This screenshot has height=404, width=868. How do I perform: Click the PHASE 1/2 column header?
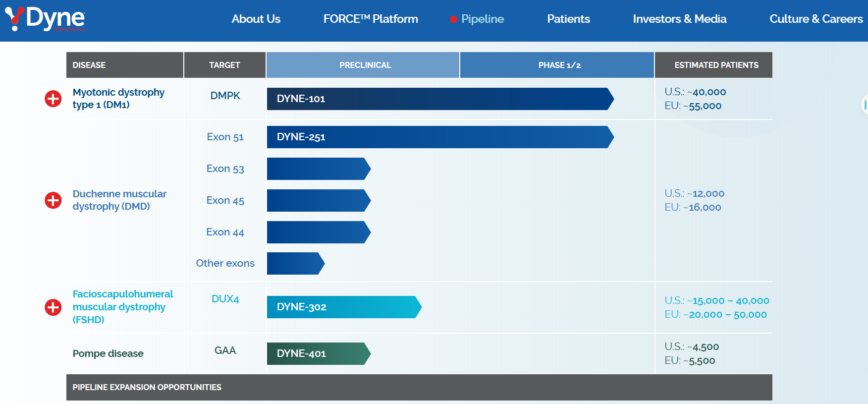pos(557,65)
